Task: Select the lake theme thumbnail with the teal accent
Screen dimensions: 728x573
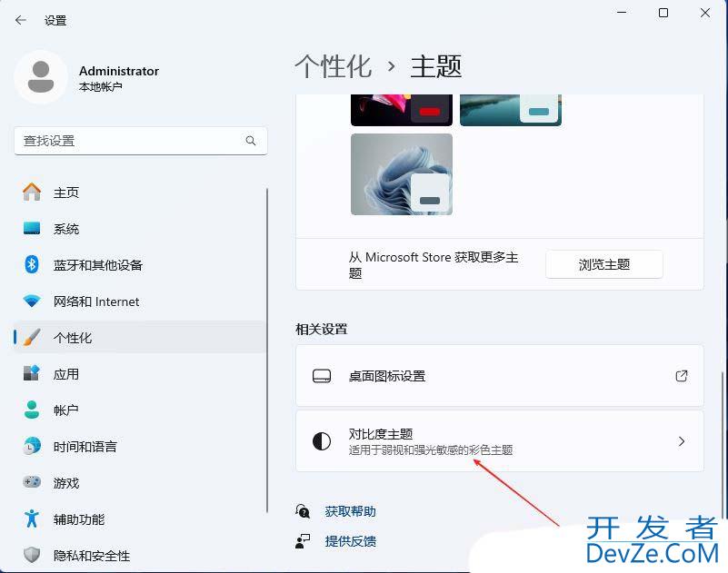Action: tap(511, 110)
